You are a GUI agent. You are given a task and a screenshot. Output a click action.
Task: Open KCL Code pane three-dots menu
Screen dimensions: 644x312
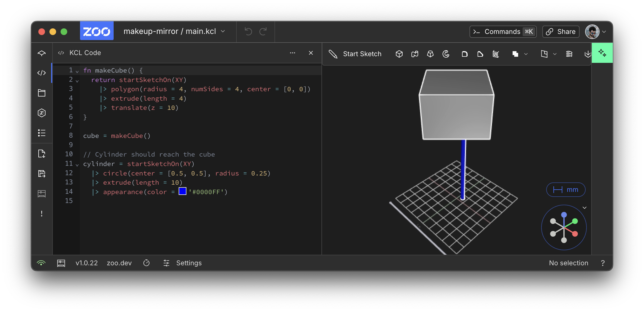click(293, 53)
